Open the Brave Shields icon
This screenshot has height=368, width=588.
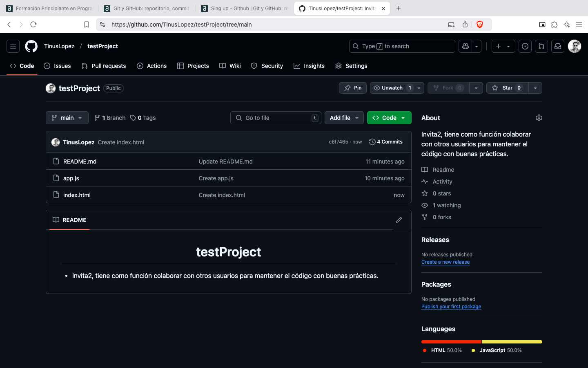[x=480, y=25]
